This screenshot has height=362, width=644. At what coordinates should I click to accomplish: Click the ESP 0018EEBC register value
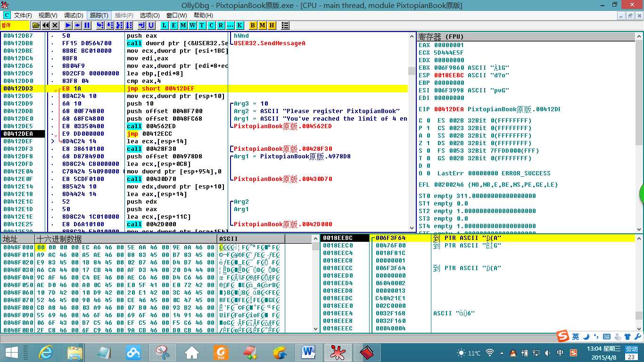pos(441,75)
